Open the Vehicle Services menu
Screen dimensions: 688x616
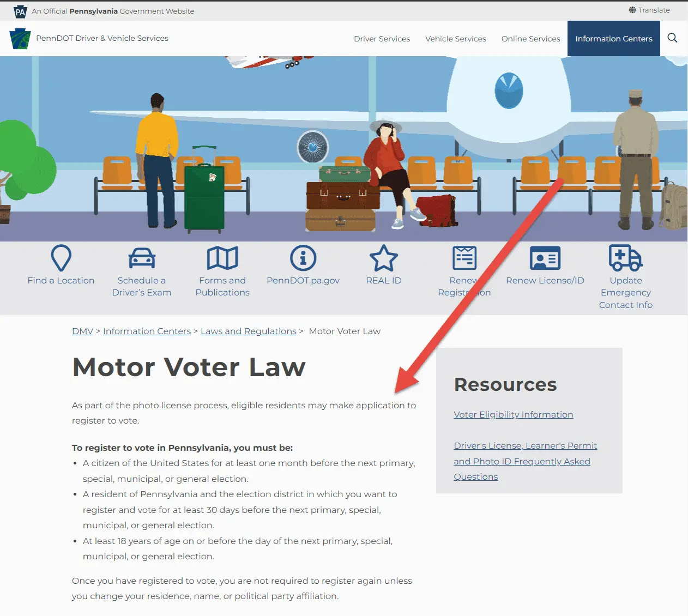[x=456, y=39]
